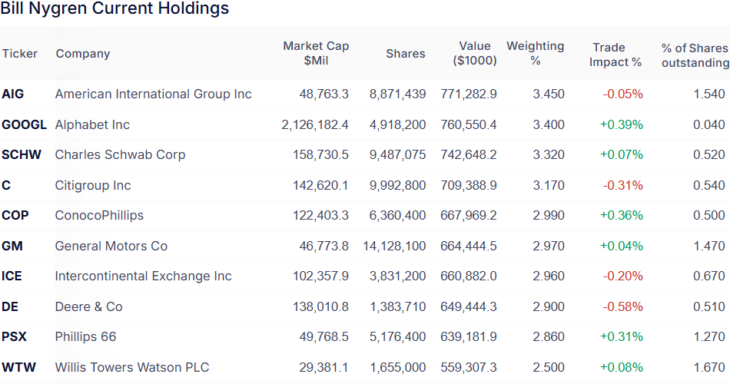This screenshot has height=384, width=730.
Task: Sort by Weighting % column header
Action: (535, 53)
